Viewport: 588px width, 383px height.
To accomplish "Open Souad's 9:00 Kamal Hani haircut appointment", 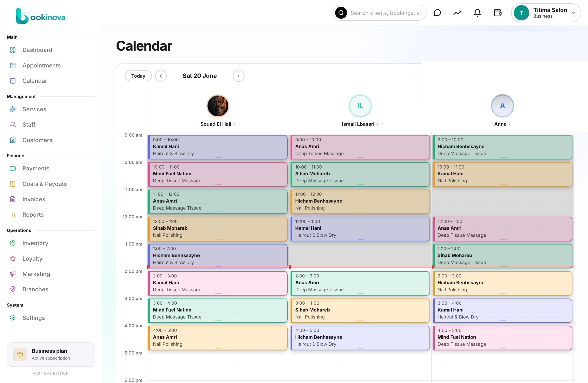I will pyautogui.click(x=218, y=147).
